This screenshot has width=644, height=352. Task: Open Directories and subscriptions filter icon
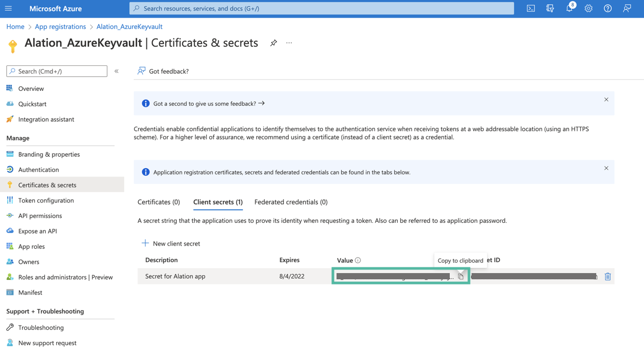[550, 8]
